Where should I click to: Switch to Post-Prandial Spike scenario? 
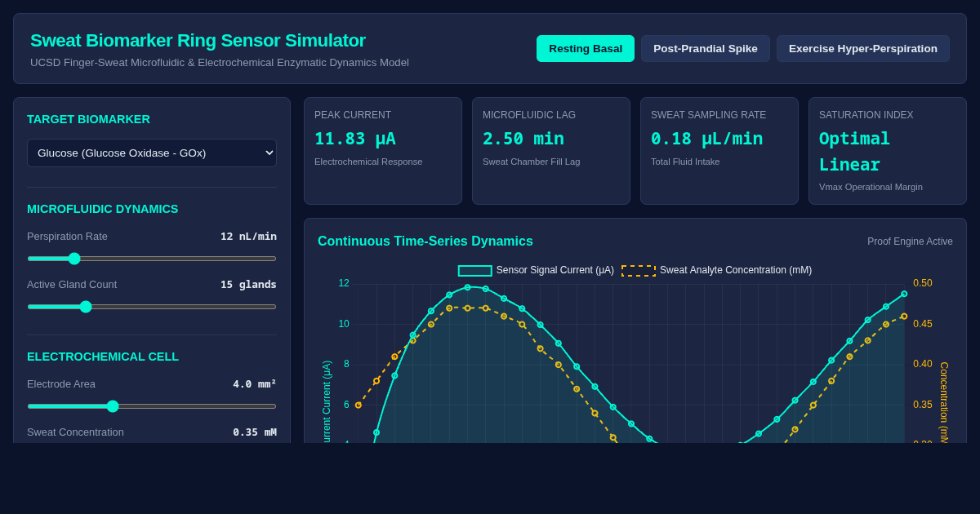click(706, 48)
